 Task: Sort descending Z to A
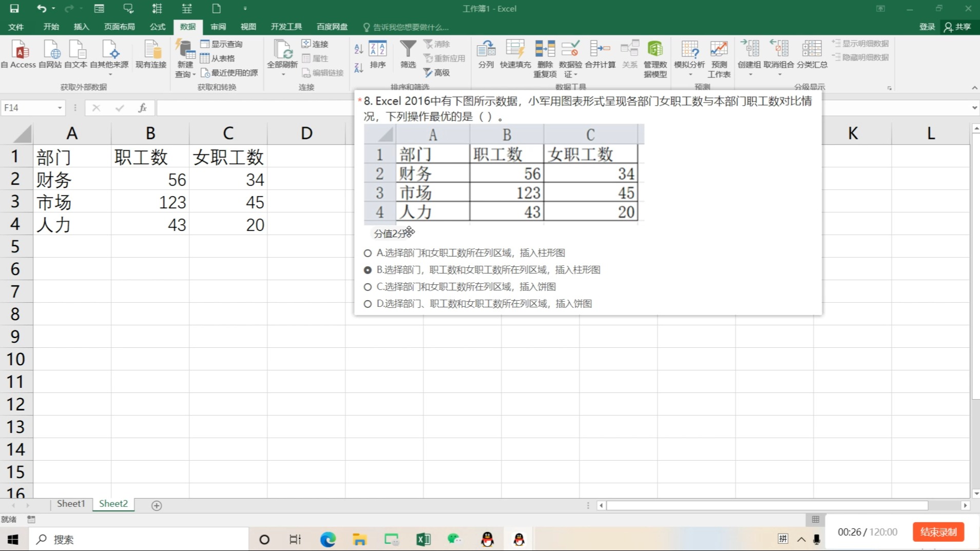coord(358,67)
